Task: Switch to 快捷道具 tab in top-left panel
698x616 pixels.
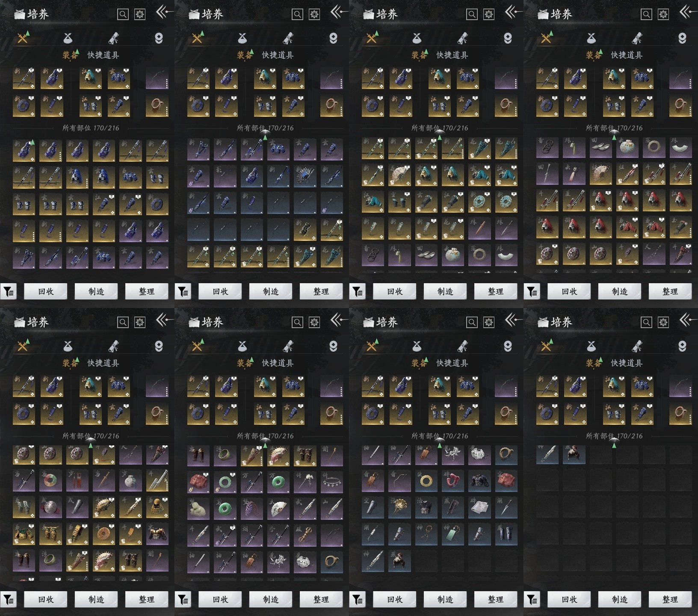Action: point(103,55)
